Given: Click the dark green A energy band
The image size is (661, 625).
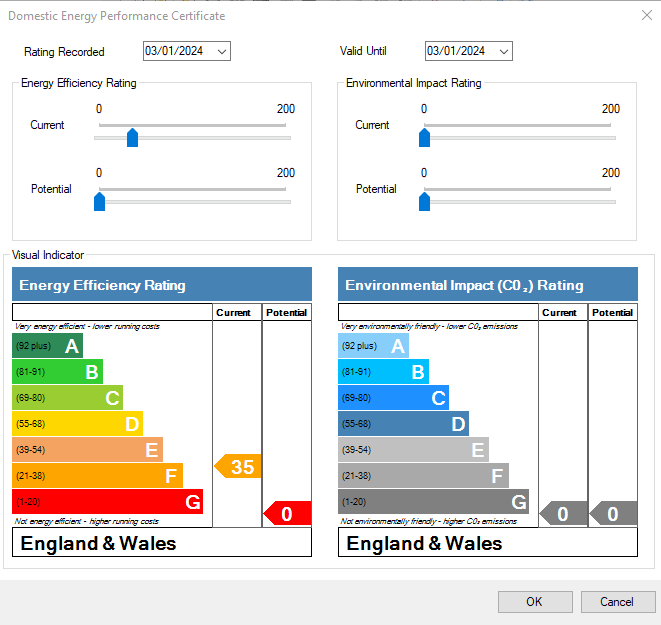Looking at the screenshot, I should tap(47, 346).
